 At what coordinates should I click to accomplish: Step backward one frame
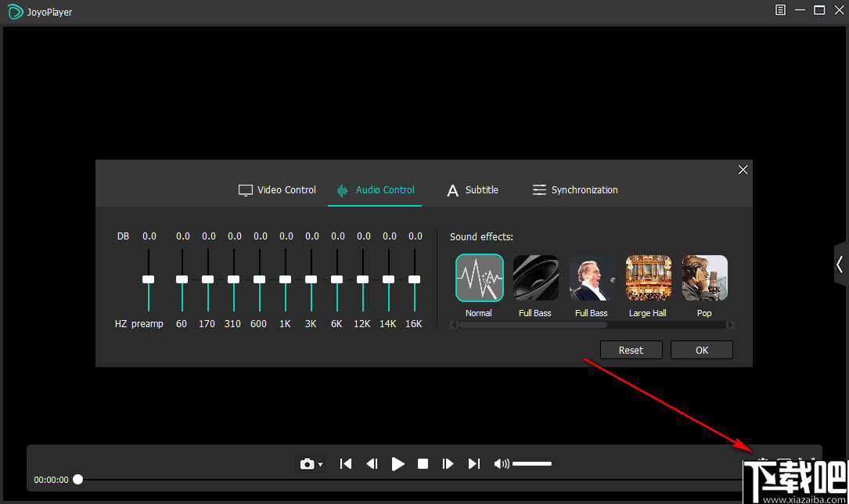[372, 463]
